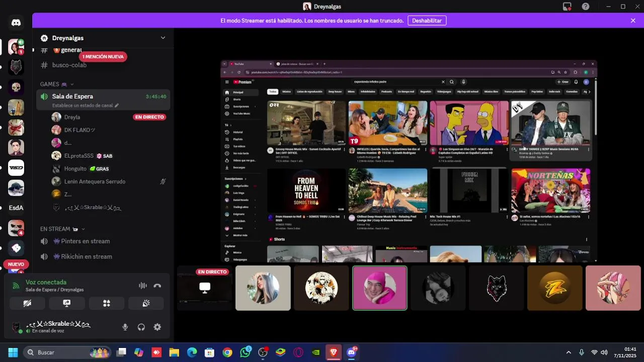
Task: Open Activities launcher in voice panel
Action: click(x=106, y=303)
